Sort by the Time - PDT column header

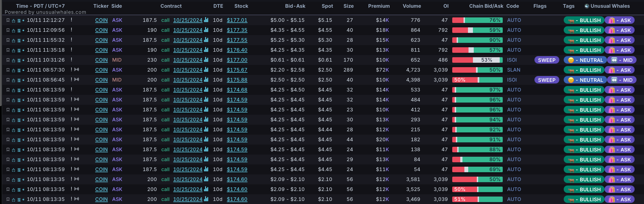(x=40, y=6)
